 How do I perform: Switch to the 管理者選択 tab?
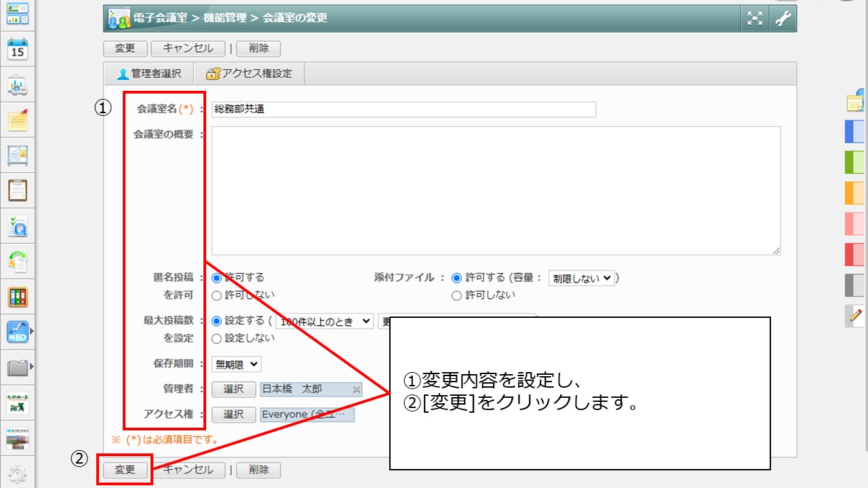pos(149,74)
